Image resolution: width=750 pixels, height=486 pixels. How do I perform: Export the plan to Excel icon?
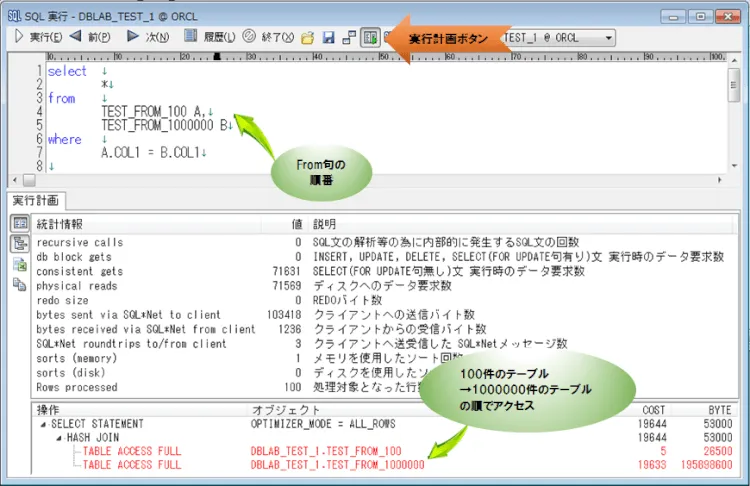[20, 265]
